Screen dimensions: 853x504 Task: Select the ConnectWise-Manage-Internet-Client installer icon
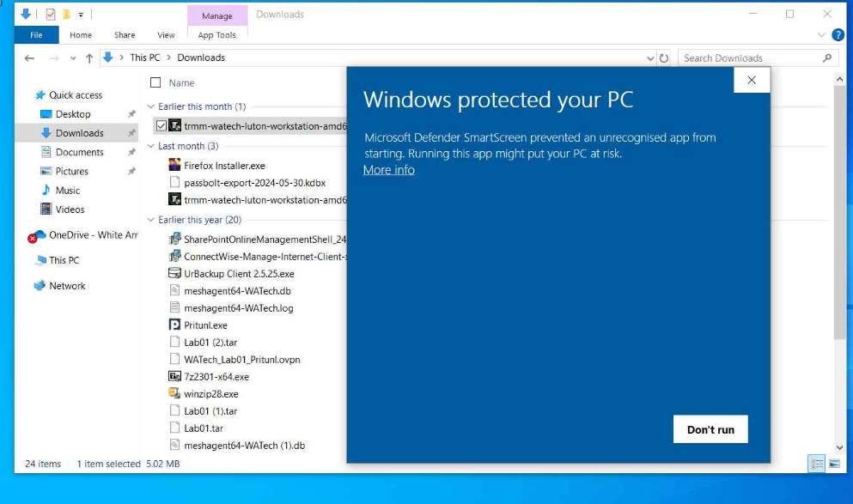tap(174, 256)
